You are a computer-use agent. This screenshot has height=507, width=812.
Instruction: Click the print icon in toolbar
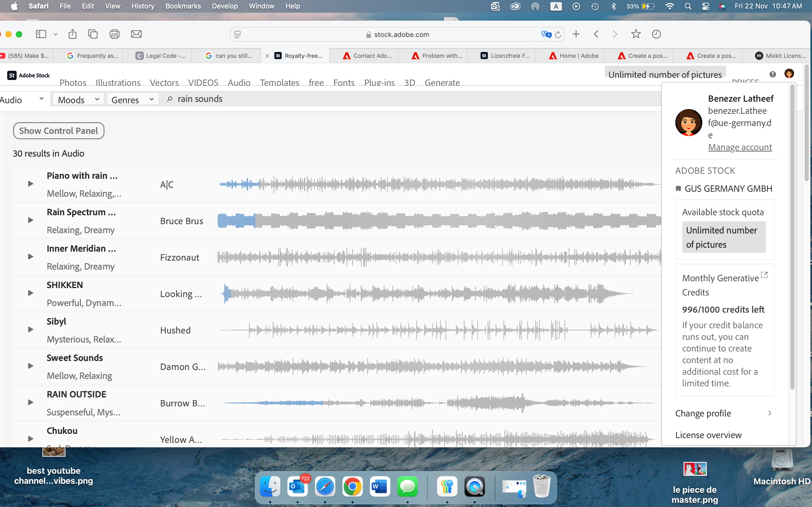point(114,34)
